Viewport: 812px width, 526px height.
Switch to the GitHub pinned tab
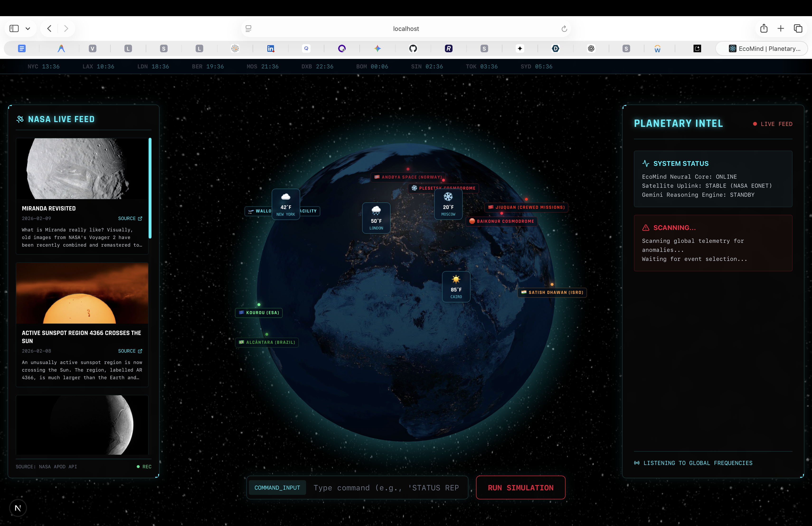tap(413, 48)
